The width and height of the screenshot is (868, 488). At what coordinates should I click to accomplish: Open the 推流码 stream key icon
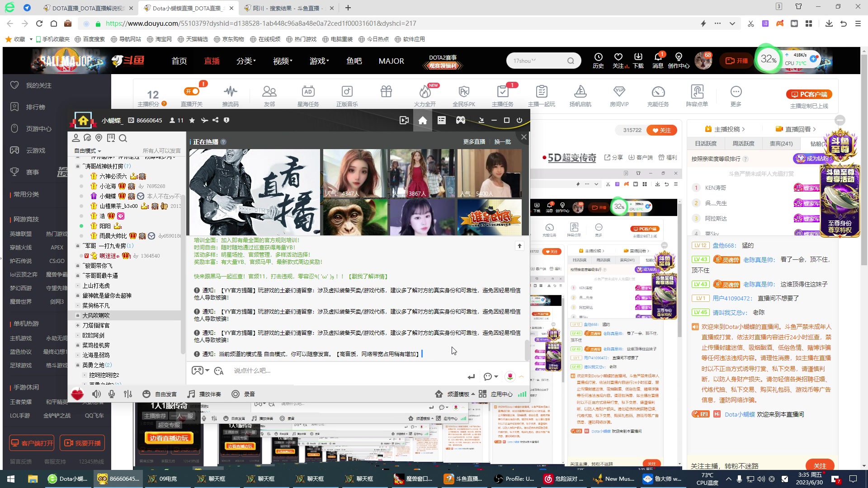pyautogui.click(x=231, y=92)
